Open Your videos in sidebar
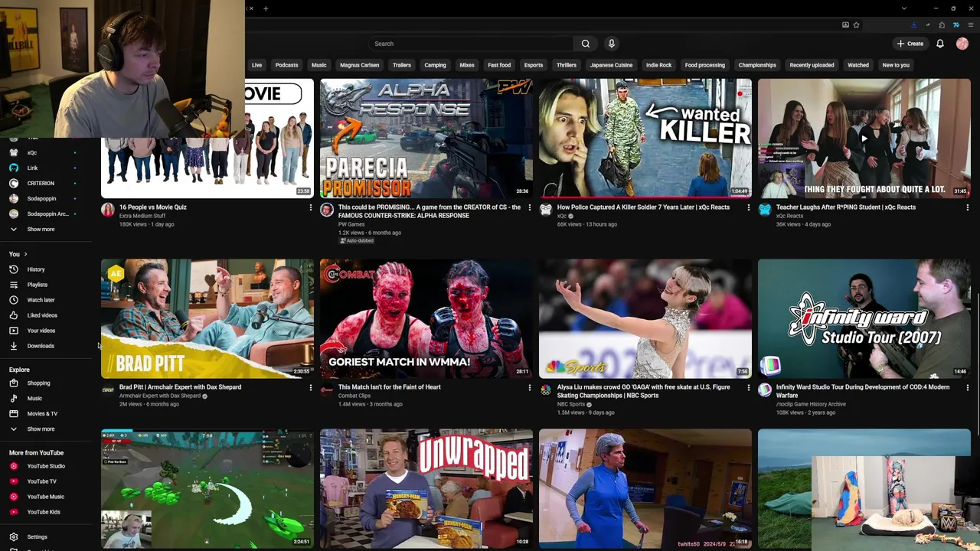 [x=41, y=331]
